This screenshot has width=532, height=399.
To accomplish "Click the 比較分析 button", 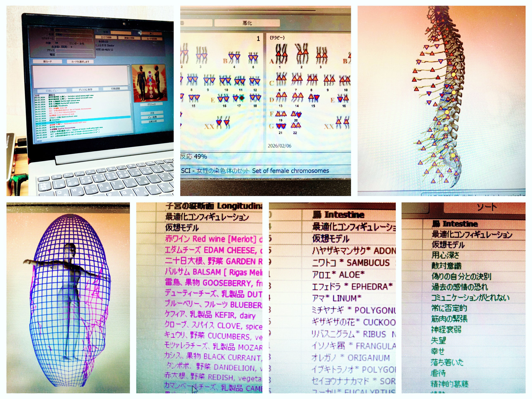I will click(152, 121).
